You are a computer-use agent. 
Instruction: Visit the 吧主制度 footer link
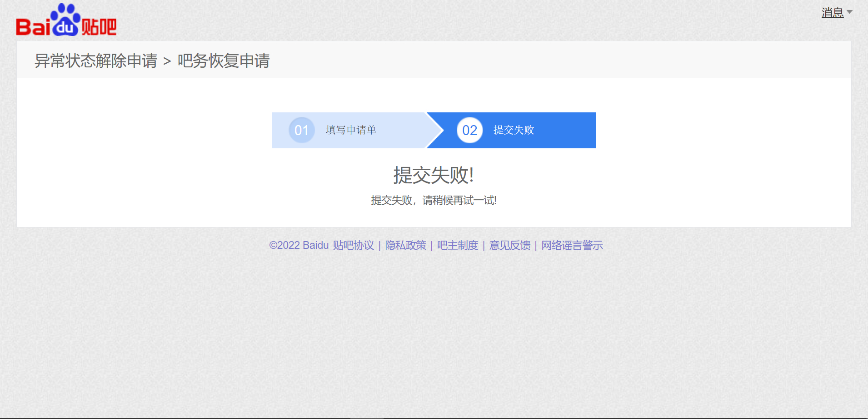457,245
